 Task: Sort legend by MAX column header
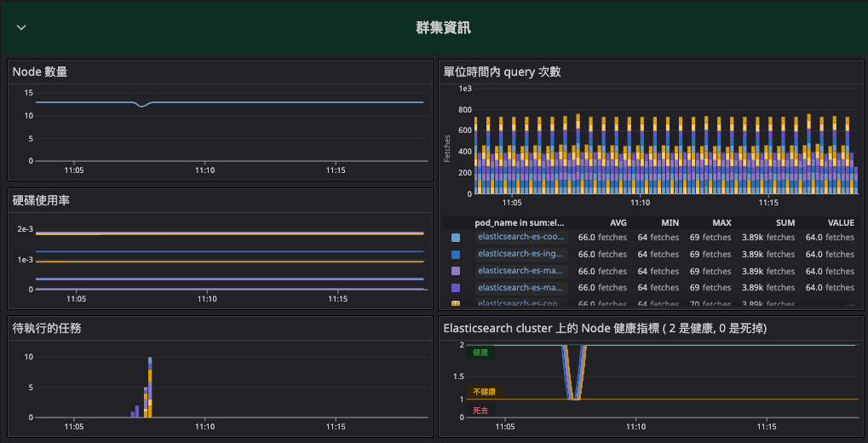[721, 222]
